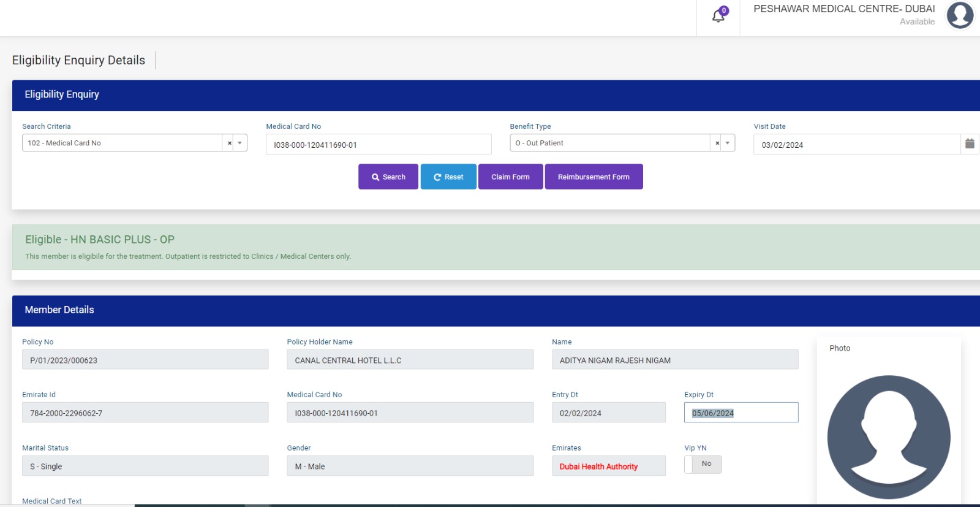The image size is (980, 507).
Task: Click the user profile avatar icon
Action: [x=960, y=15]
